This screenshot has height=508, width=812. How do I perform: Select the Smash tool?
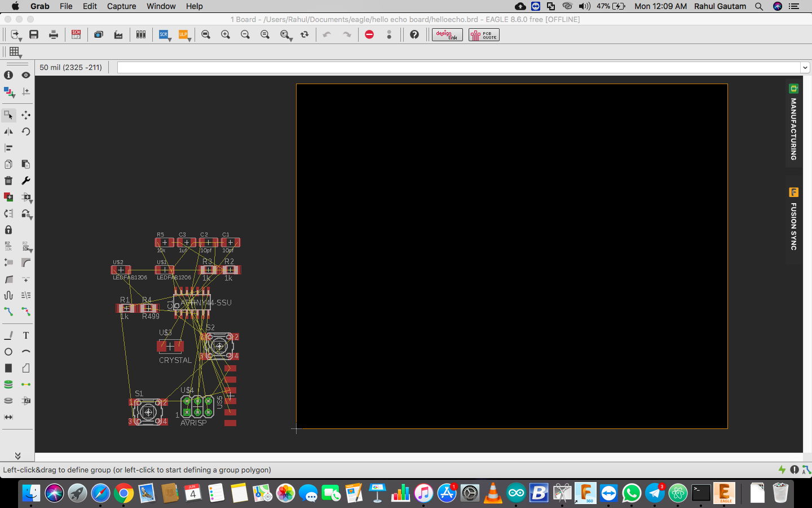coord(8,262)
